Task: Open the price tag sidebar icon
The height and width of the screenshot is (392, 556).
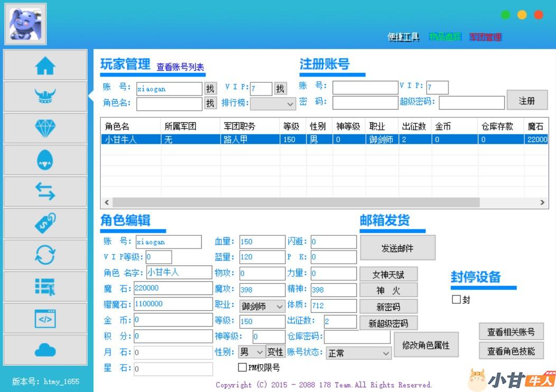Action: click(x=45, y=224)
